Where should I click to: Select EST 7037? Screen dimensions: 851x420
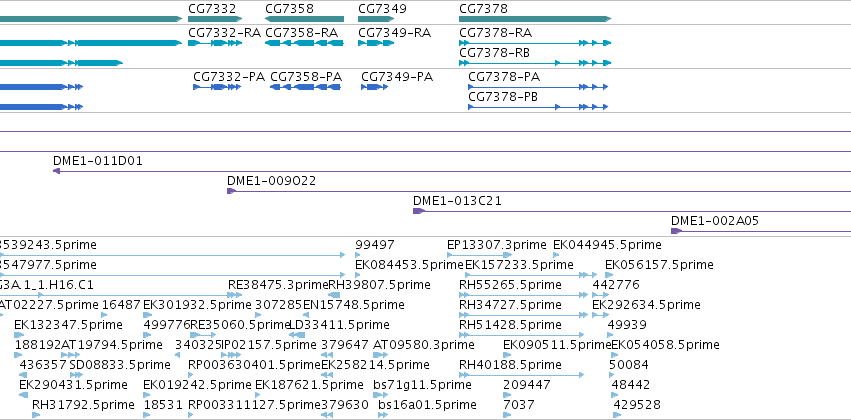click(x=519, y=405)
